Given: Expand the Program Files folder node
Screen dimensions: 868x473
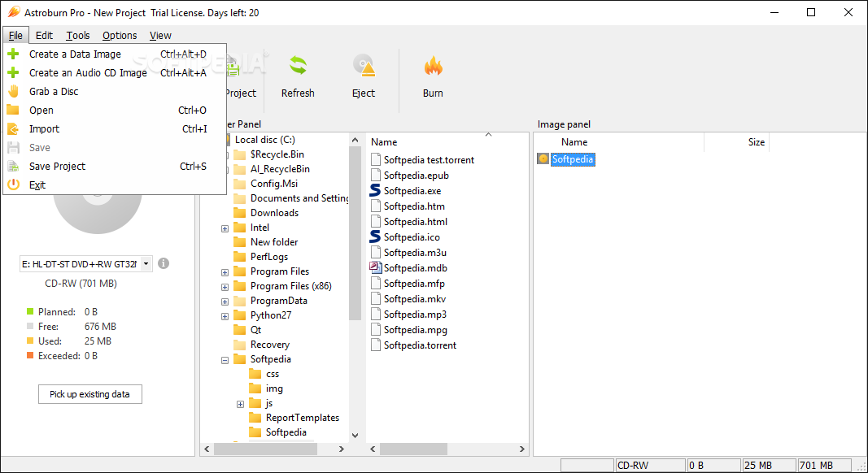Looking at the screenshot, I should click(x=225, y=272).
